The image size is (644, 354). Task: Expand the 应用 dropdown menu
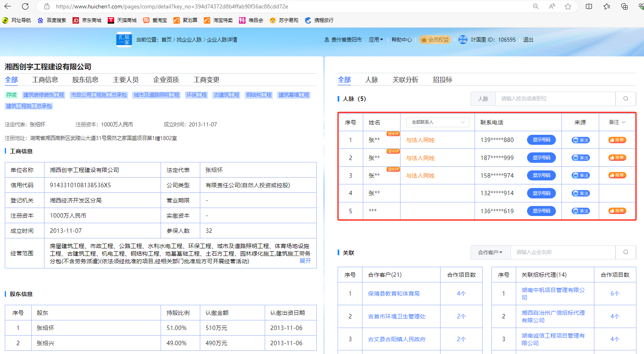[376, 40]
